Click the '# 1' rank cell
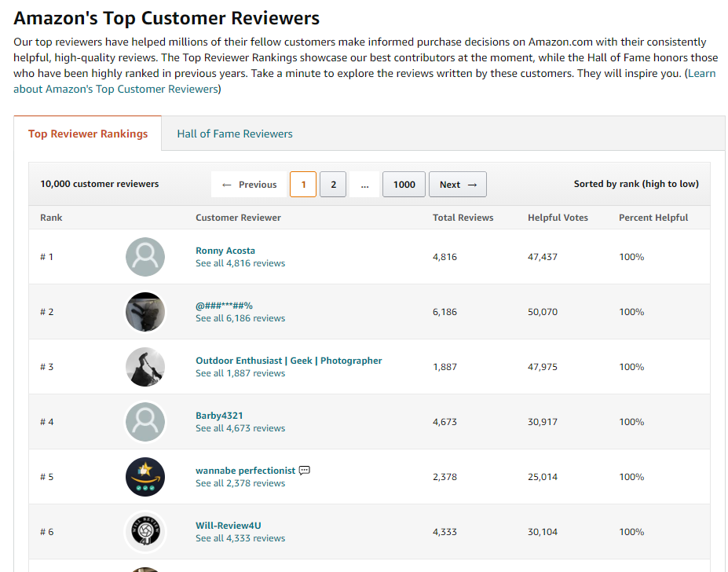Image resolution: width=728 pixels, height=572 pixels. [x=46, y=257]
